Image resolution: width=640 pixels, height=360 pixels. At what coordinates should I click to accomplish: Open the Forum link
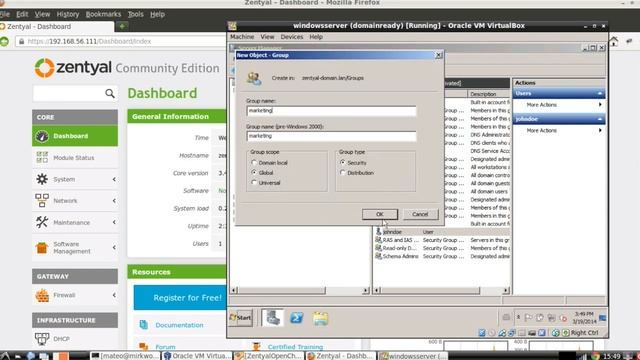click(165, 347)
